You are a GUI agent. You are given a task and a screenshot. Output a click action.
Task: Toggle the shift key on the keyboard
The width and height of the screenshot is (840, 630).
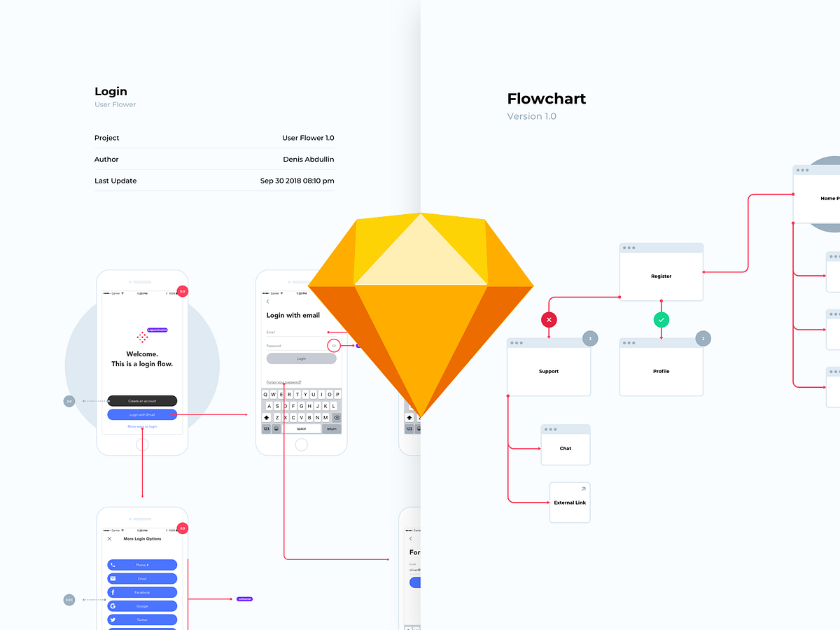tap(266, 416)
